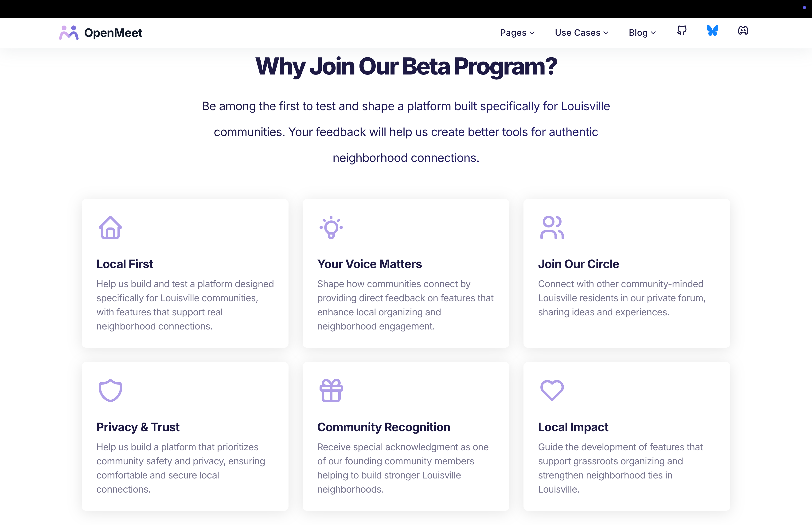Select the Local First card heading
Screen dimensions: 812x525
(x=125, y=264)
